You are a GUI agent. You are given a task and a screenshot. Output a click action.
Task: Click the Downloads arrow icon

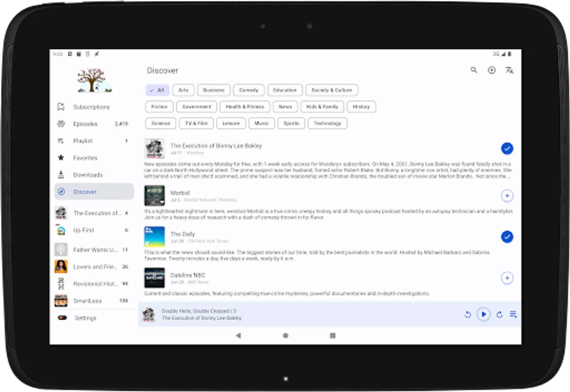click(61, 175)
